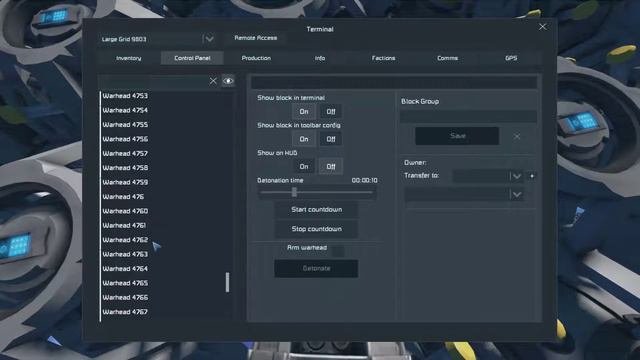Select Warhead 4761 in the list
The width and height of the screenshot is (640, 360).
pyautogui.click(x=124, y=225)
